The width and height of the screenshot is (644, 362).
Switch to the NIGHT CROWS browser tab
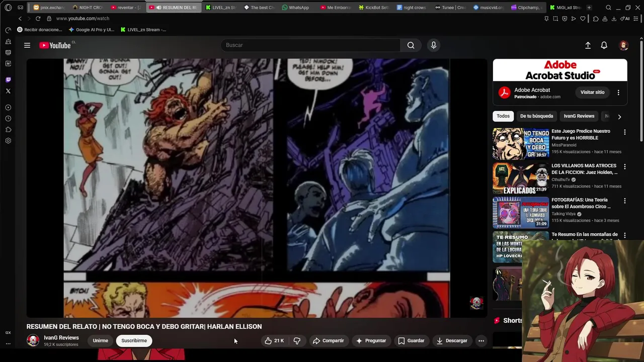[x=88, y=8]
